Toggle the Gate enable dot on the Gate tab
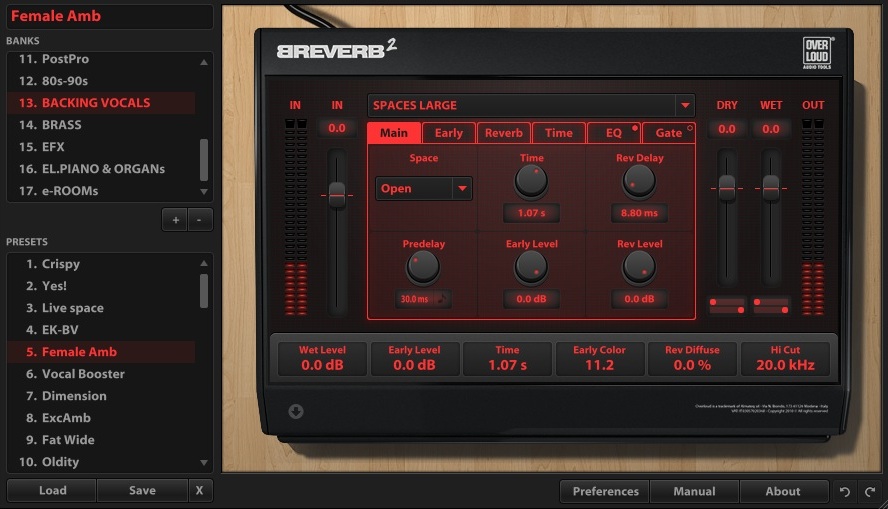The image size is (888, 509). pos(690,128)
